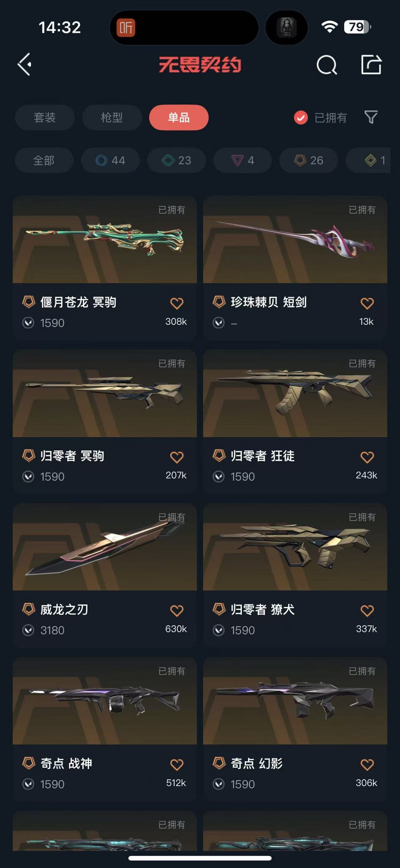The image size is (400, 868).
Task: Select the 全部 rarity filter
Action: [x=44, y=160]
